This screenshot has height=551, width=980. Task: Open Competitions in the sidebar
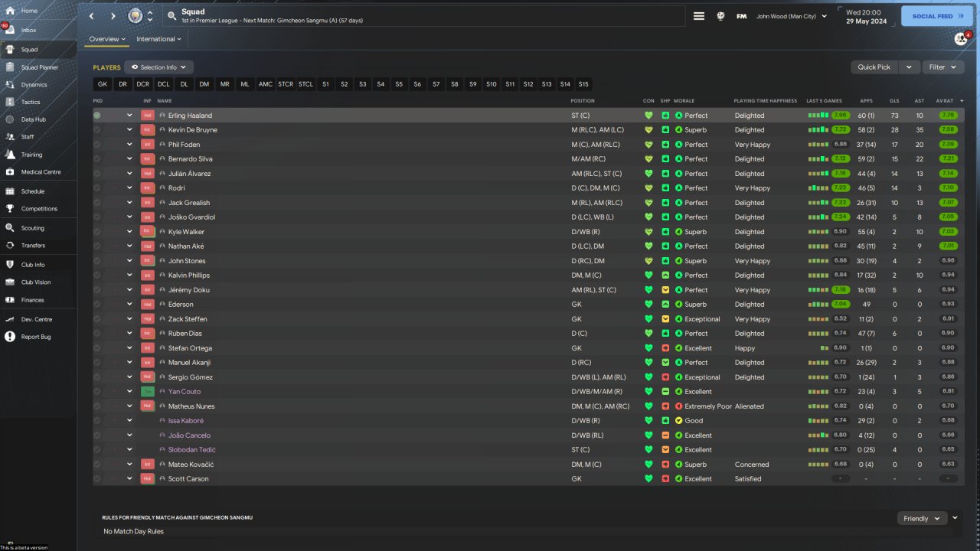tap(38, 209)
